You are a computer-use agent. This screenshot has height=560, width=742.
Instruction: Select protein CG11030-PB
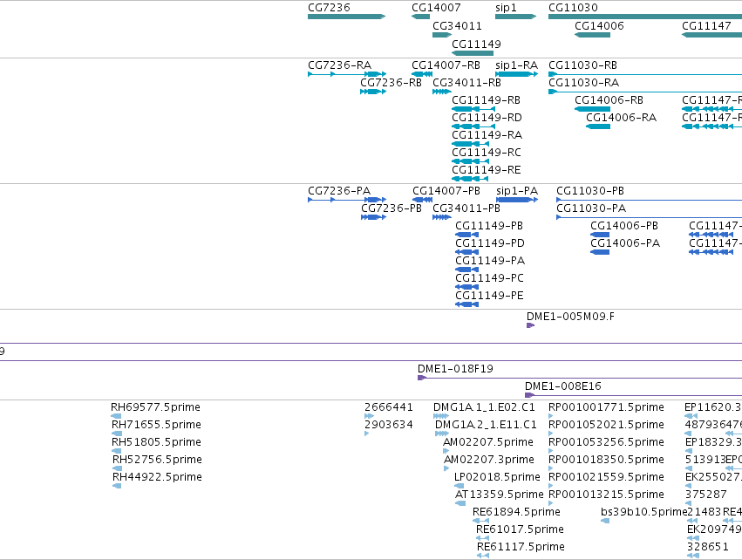(650, 200)
